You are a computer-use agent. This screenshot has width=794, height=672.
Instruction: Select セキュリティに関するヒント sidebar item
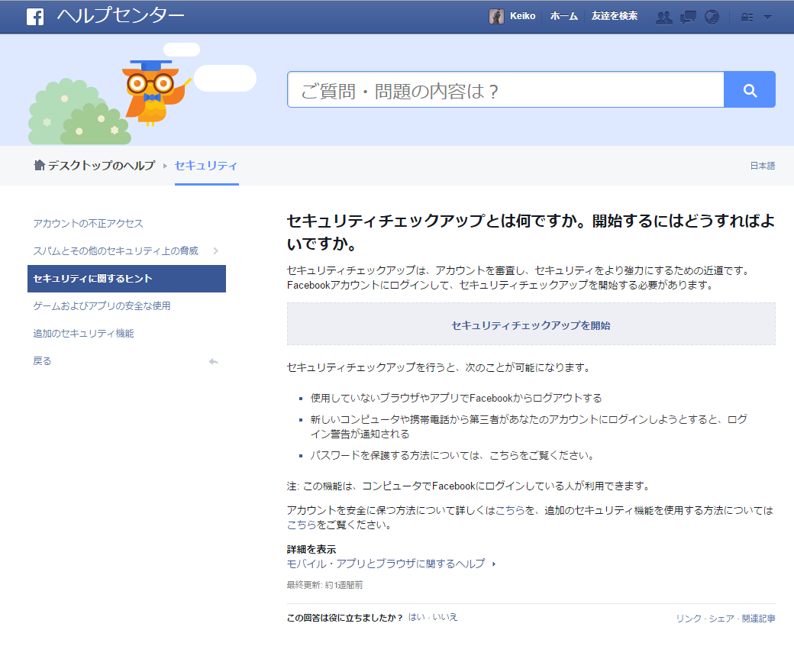pos(127,279)
